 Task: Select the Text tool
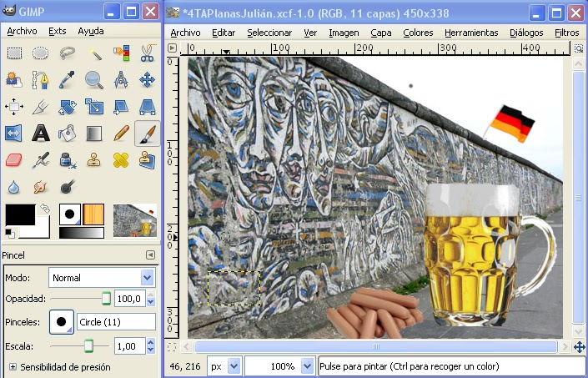(40, 134)
